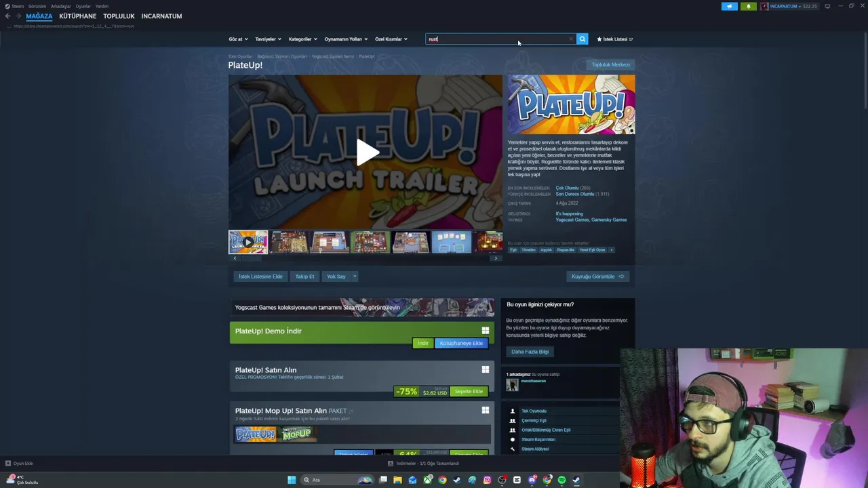Click Kuyruğu Görüntüle button

click(597, 277)
